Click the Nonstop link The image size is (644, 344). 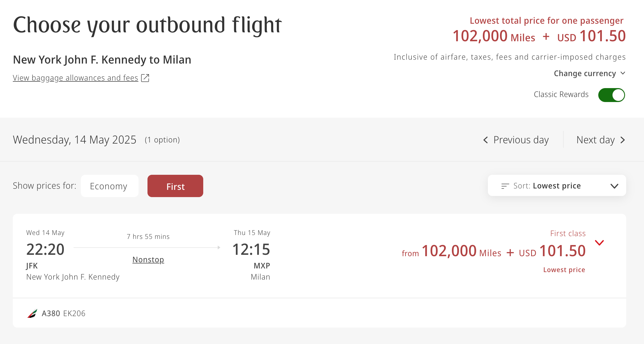148,259
